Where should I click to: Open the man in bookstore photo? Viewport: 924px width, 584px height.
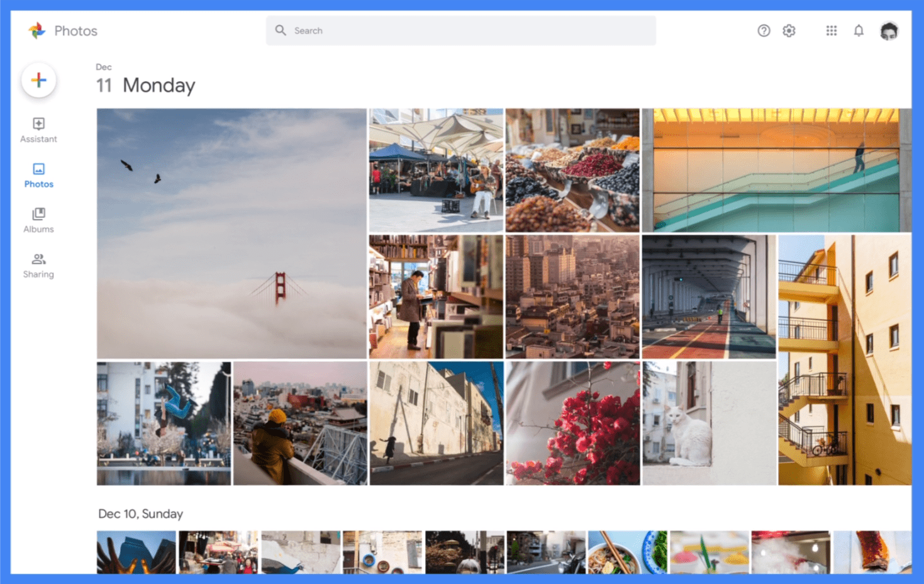click(436, 297)
